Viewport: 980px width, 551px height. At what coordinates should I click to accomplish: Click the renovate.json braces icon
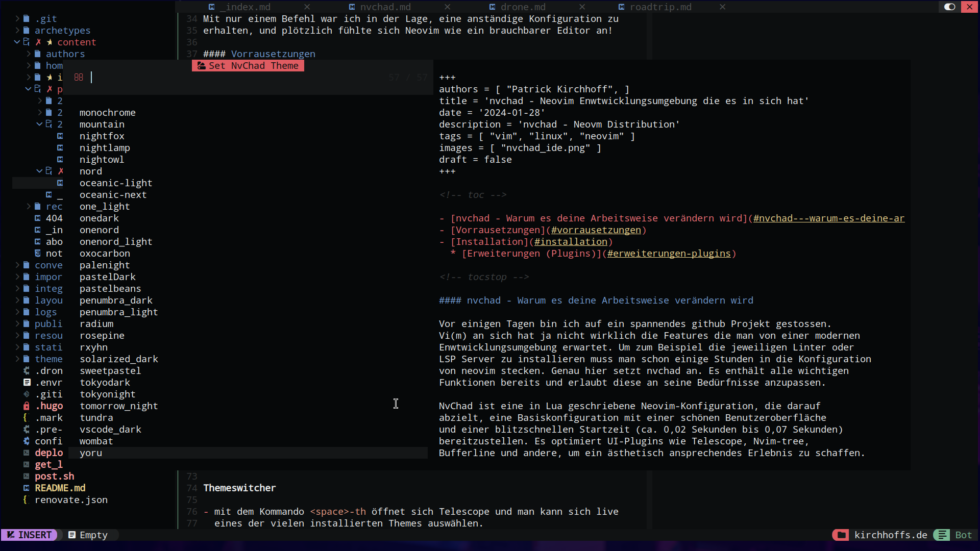coord(25,500)
